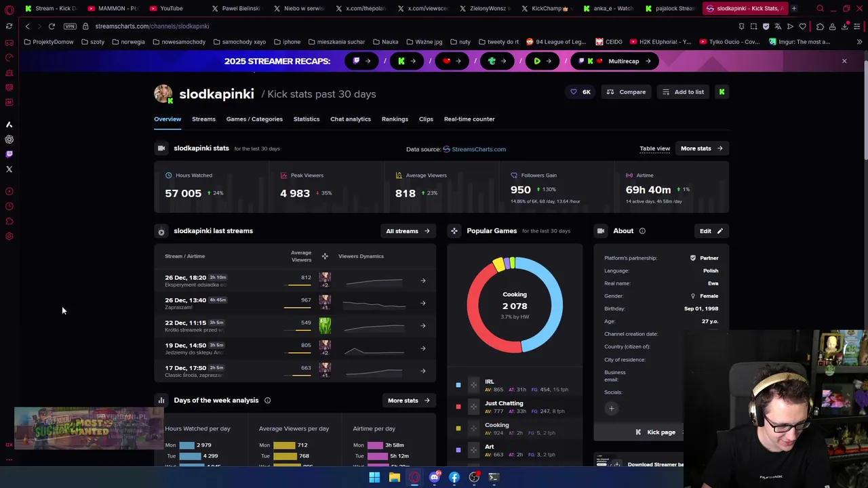Open the Real-time counter tab
The height and width of the screenshot is (488, 868).
pos(469,119)
